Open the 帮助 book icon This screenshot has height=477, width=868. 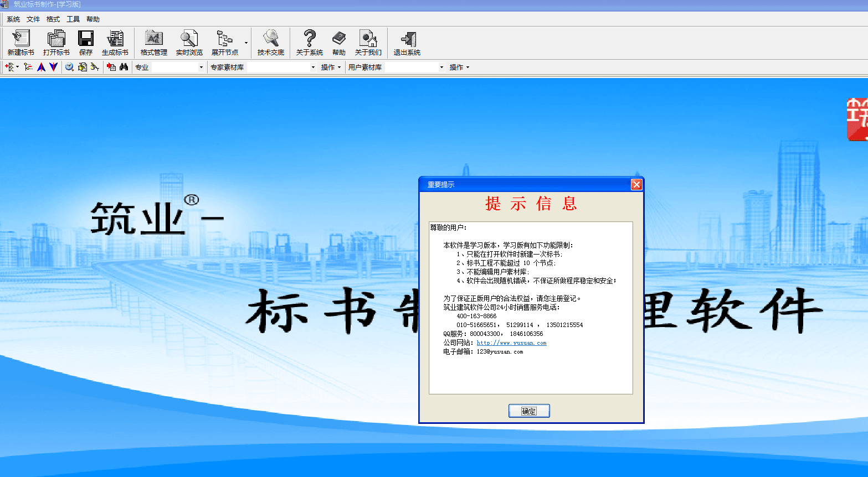coord(338,43)
